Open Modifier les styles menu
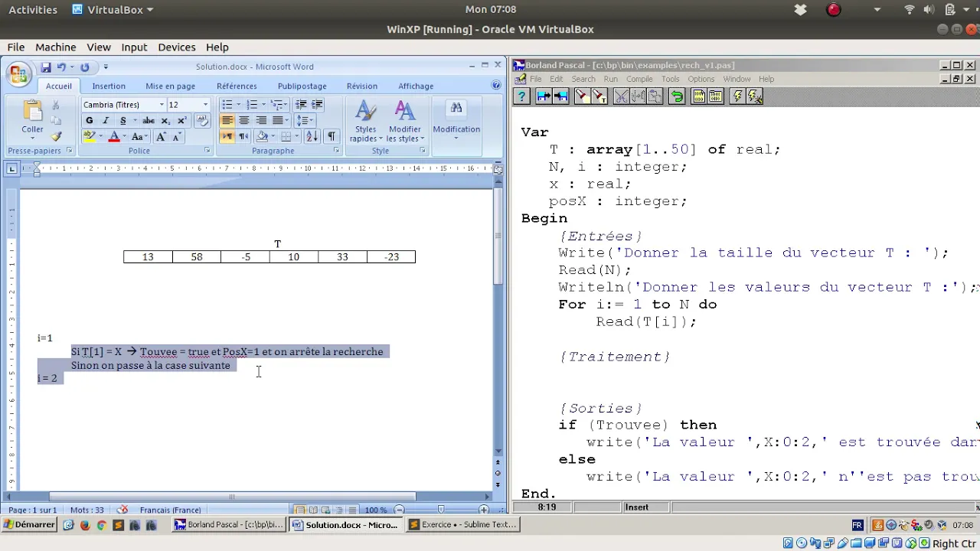This screenshot has width=980, height=551. (x=404, y=122)
